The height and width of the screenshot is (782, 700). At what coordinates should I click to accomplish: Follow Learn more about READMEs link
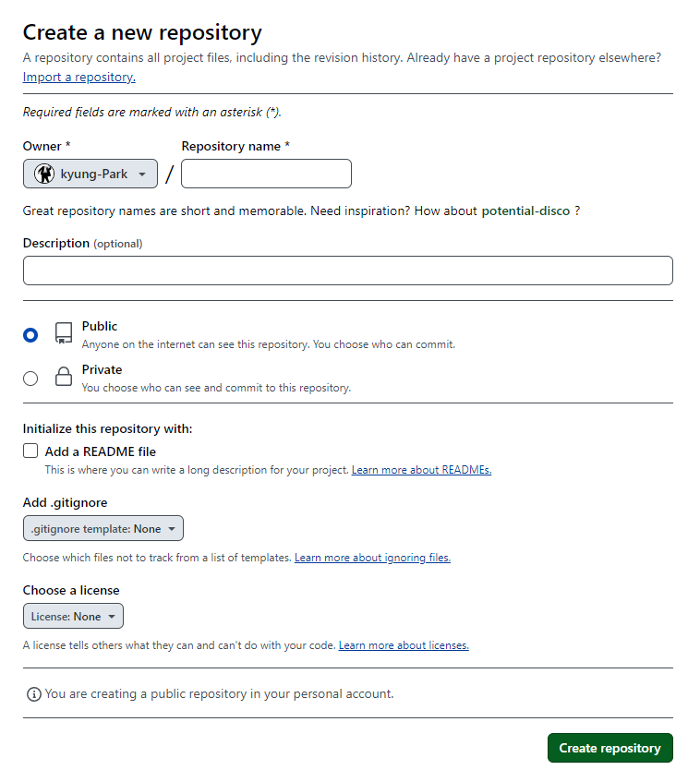pyautogui.click(x=422, y=470)
